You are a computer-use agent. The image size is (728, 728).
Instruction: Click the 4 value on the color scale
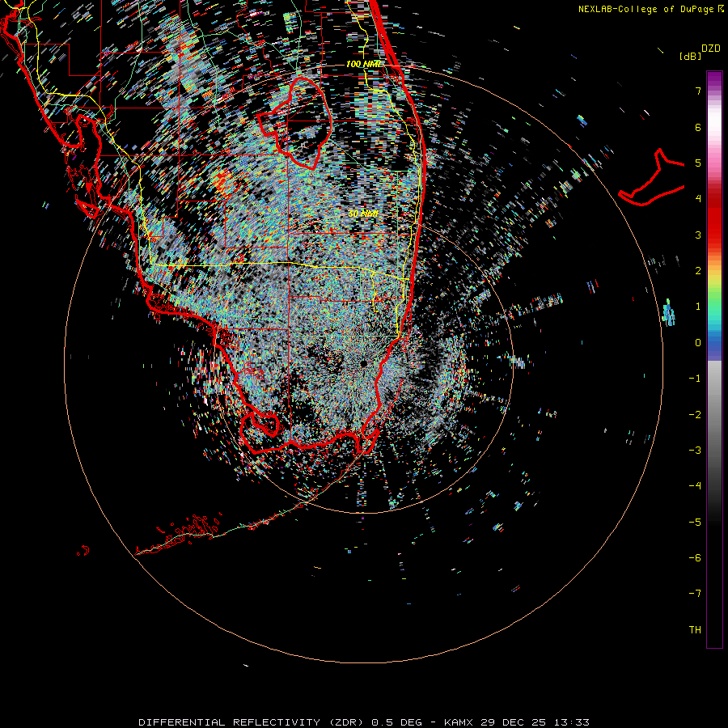point(698,199)
